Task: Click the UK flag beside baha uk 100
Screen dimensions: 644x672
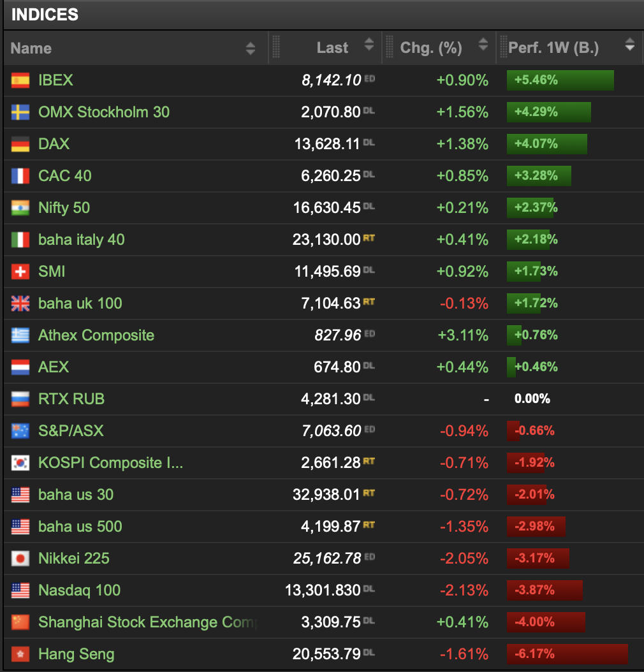Action: [20, 303]
